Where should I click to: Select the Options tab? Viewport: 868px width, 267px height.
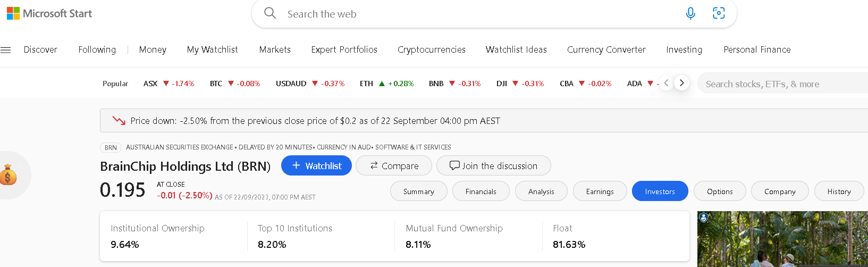click(x=720, y=191)
